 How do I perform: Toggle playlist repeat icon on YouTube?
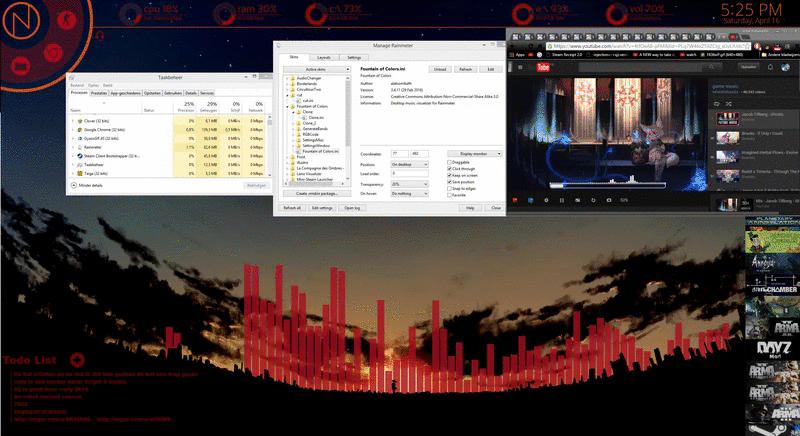tap(717, 104)
